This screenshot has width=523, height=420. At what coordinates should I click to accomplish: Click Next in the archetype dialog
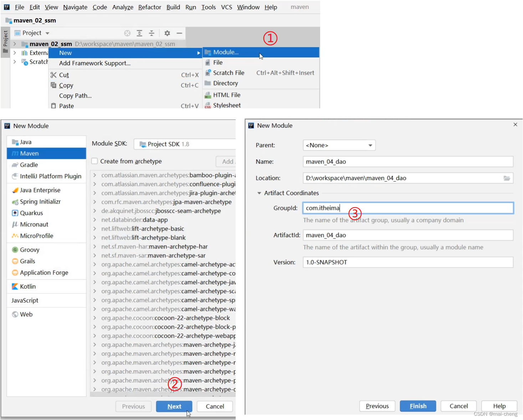click(174, 406)
